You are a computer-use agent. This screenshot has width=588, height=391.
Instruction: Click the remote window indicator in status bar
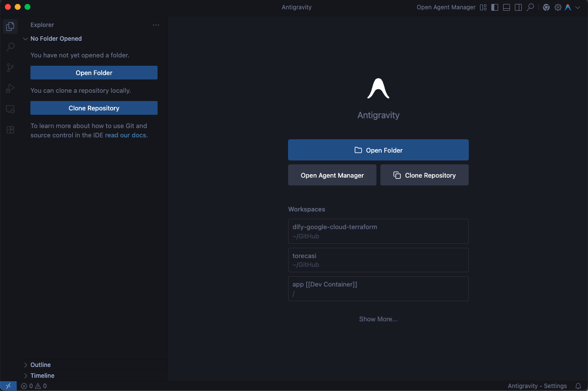(x=8, y=386)
